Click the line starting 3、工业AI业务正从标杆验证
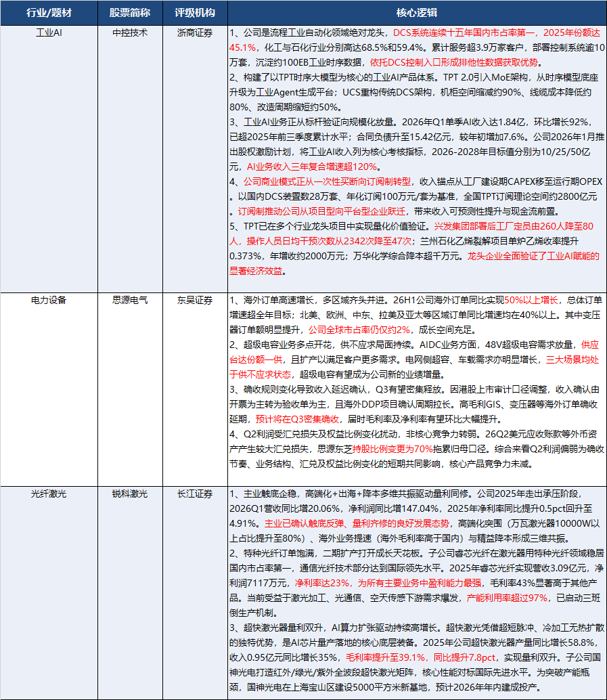Viewport: 607px width, 700px height. point(411,122)
